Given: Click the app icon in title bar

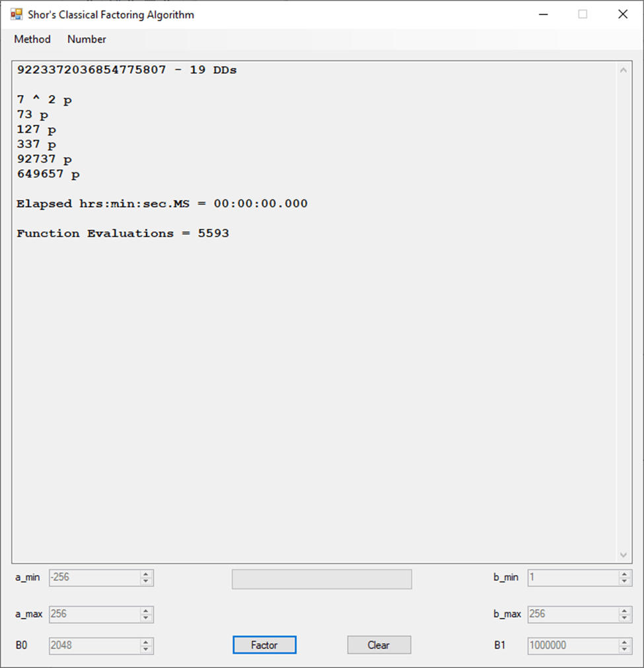Looking at the screenshot, I should click(x=16, y=14).
